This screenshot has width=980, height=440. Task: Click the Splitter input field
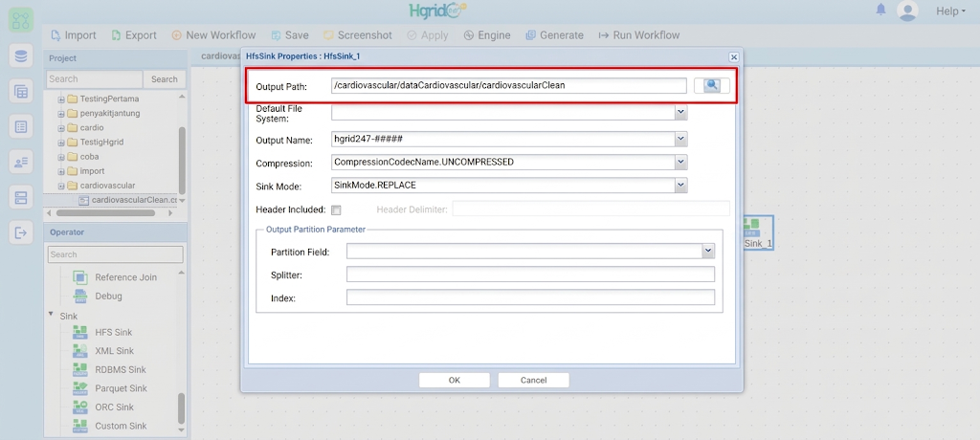pos(530,275)
